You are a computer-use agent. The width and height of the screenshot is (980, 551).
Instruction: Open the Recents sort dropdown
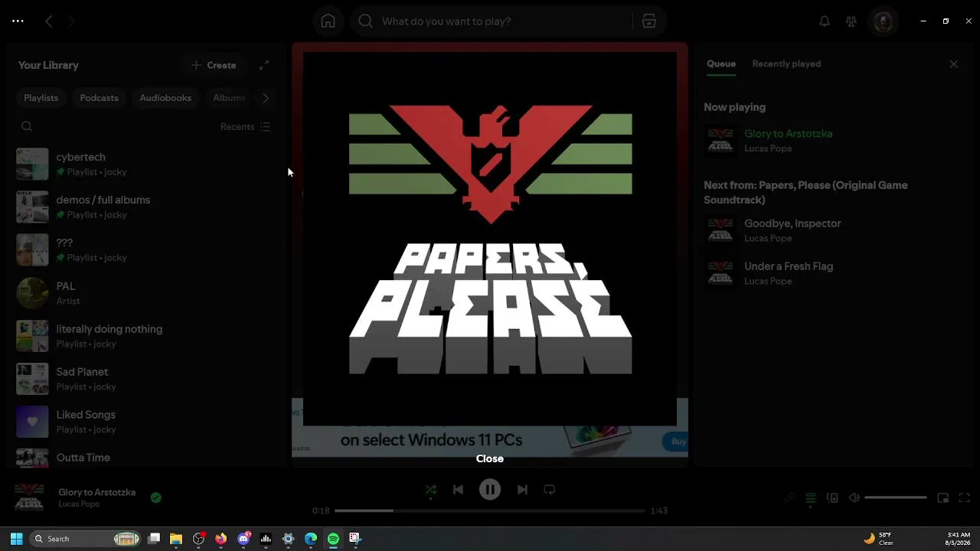click(x=245, y=127)
